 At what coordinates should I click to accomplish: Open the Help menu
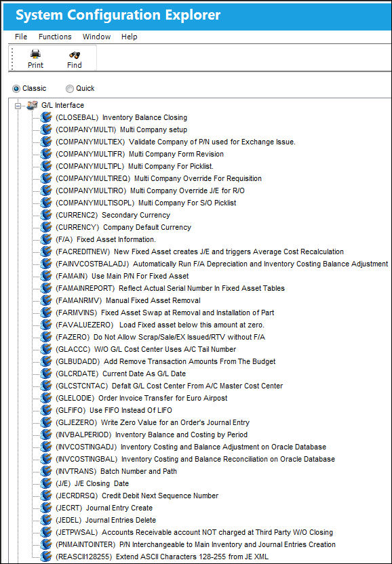tap(130, 37)
